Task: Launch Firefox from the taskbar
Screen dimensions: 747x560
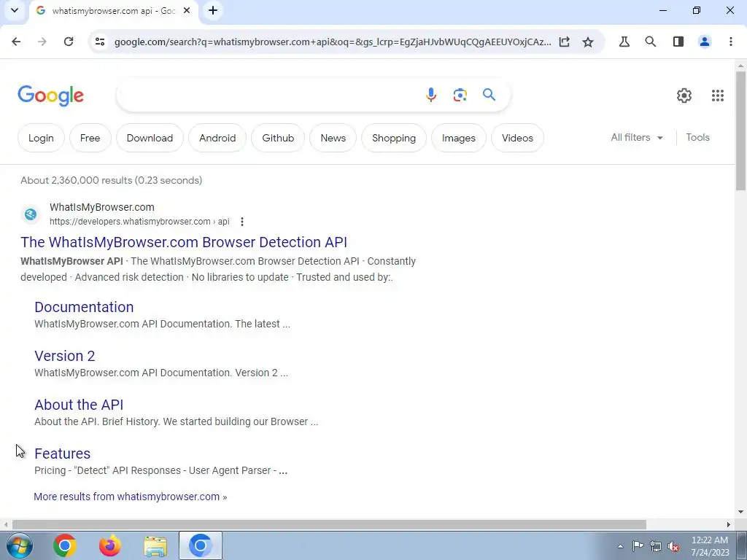Action: [110, 545]
